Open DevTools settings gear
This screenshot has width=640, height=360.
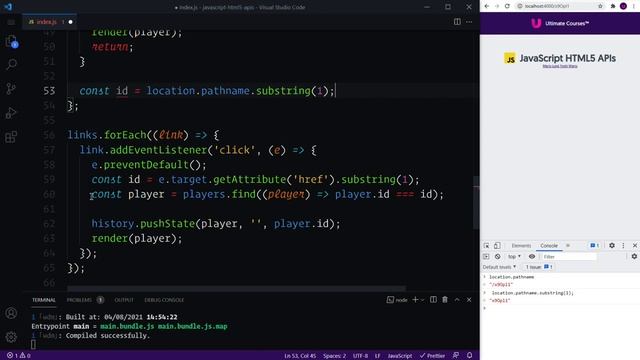[612, 246]
